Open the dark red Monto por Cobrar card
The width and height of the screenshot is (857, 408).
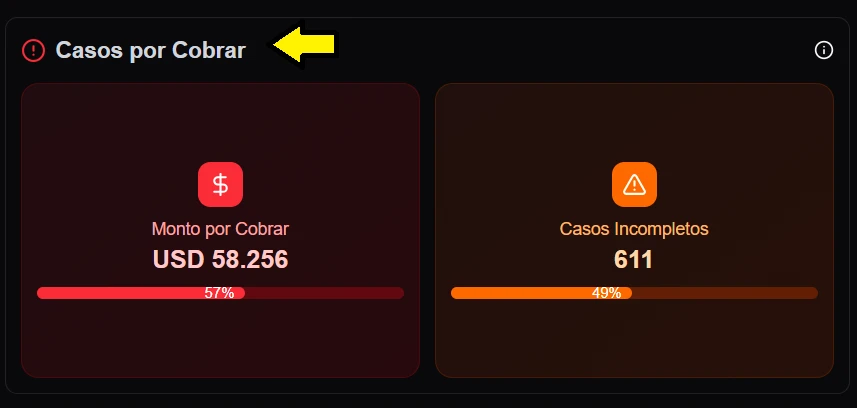point(100,140)
